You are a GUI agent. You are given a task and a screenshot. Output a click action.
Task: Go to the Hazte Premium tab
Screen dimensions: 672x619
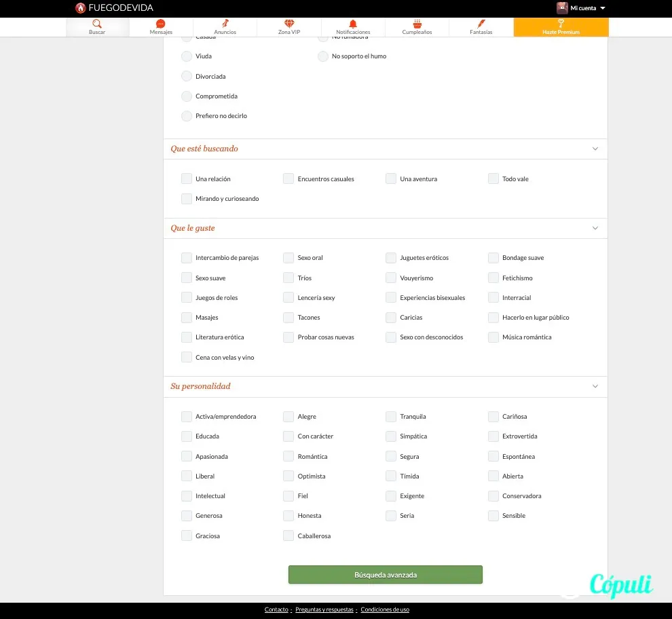pos(561,27)
